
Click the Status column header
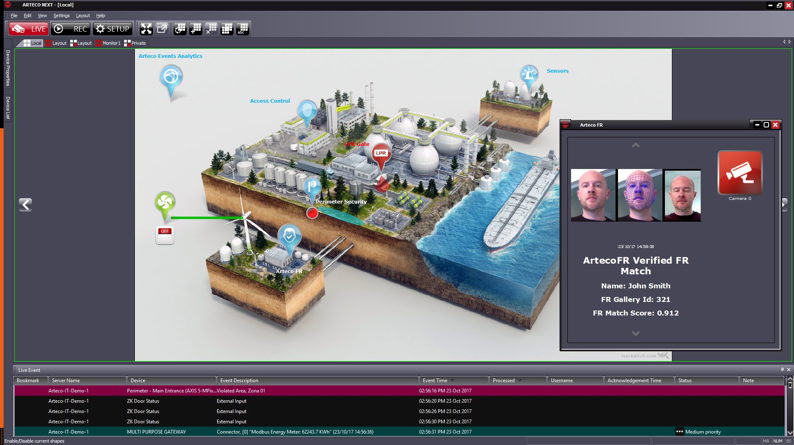tap(706, 380)
